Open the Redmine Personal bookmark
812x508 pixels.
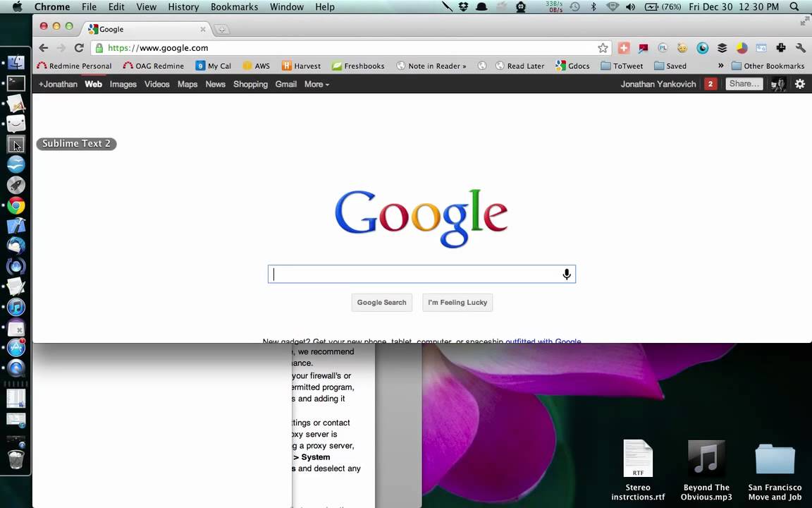[74, 66]
